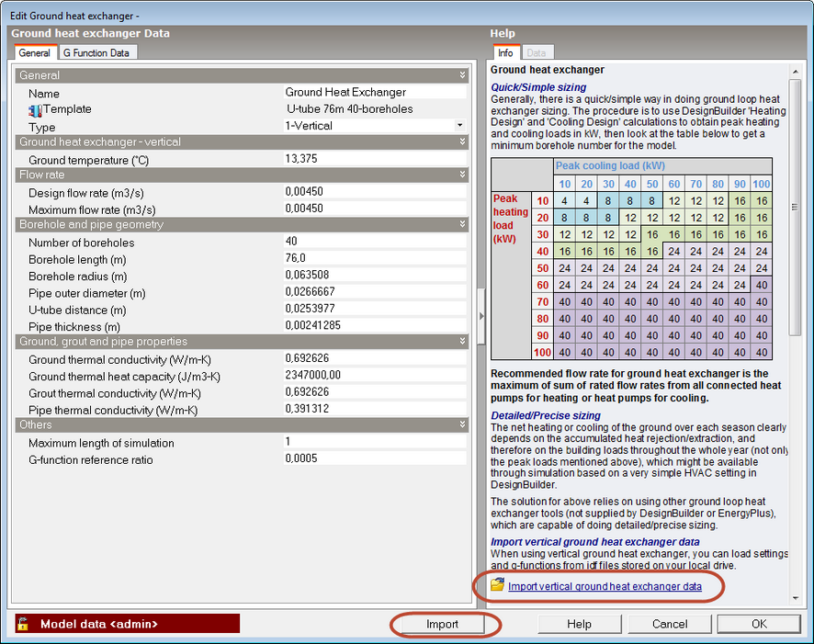Open the Type dropdown showing 1-Vertical

(x=459, y=126)
